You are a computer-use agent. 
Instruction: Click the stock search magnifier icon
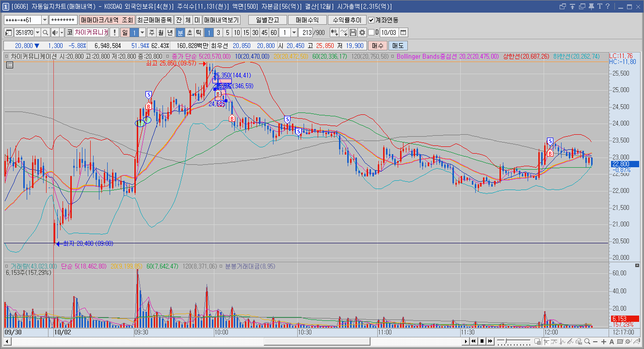click(x=46, y=32)
